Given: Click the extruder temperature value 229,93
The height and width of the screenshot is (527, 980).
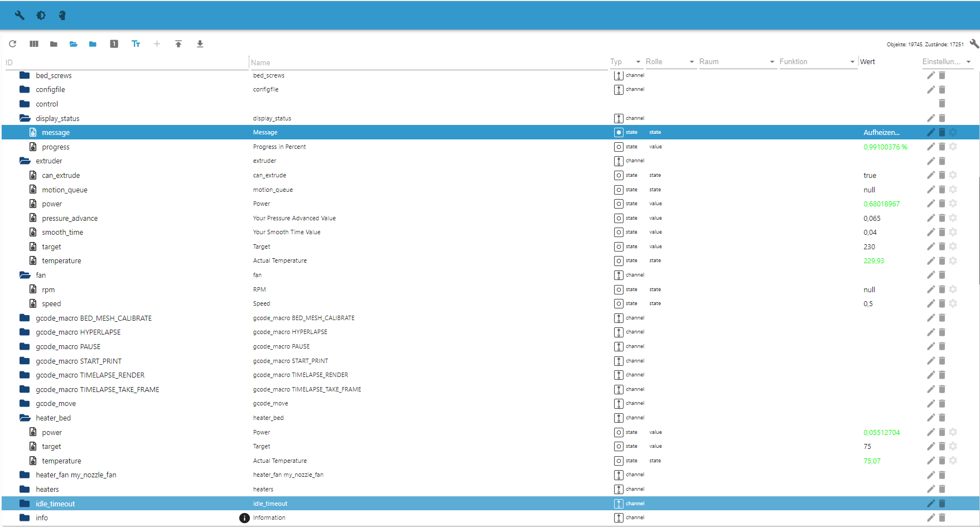Looking at the screenshot, I should click(x=873, y=260).
